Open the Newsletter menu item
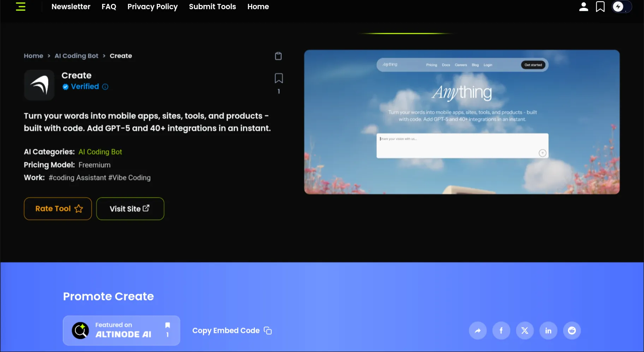The width and height of the screenshot is (644, 352). tap(71, 7)
